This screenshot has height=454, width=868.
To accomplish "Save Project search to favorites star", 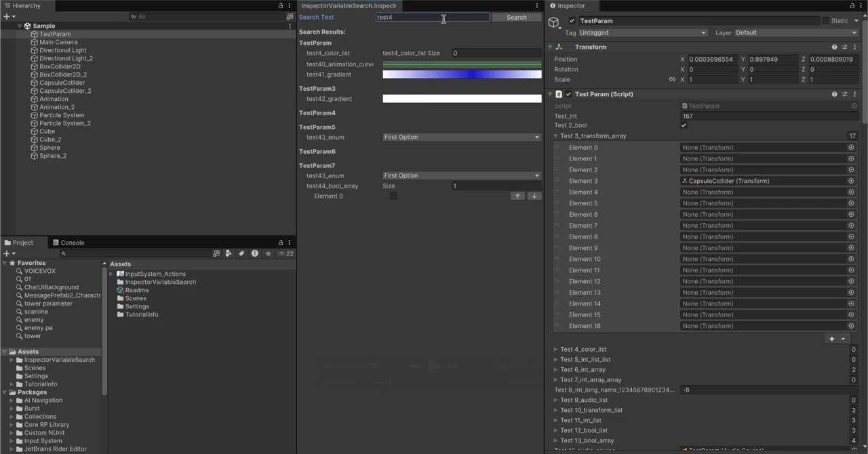I will [x=269, y=253].
